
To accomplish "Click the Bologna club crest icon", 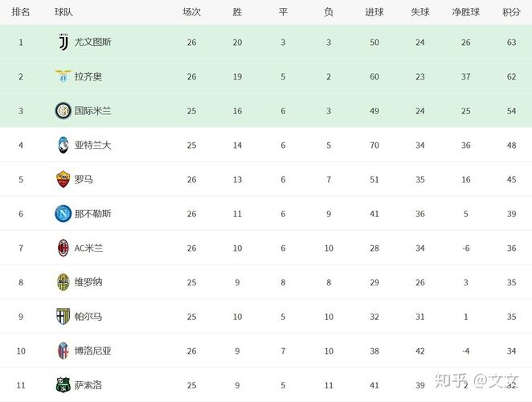I will (63, 351).
